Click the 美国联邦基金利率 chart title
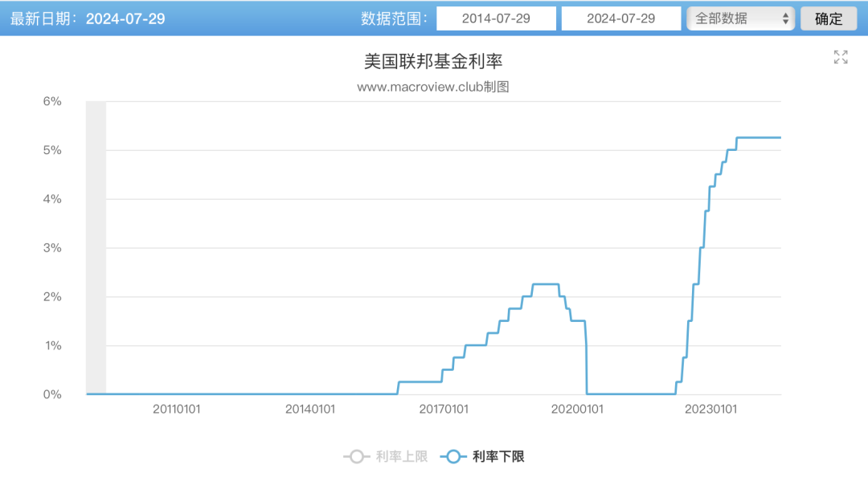The image size is (868, 481). (x=433, y=61)
